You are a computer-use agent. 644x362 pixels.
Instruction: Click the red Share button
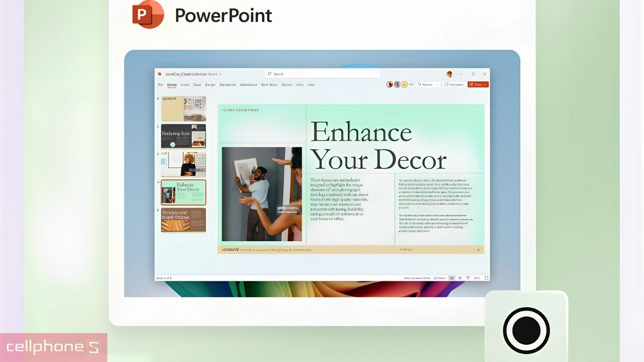pyautogui.click(x=478, y=84)
